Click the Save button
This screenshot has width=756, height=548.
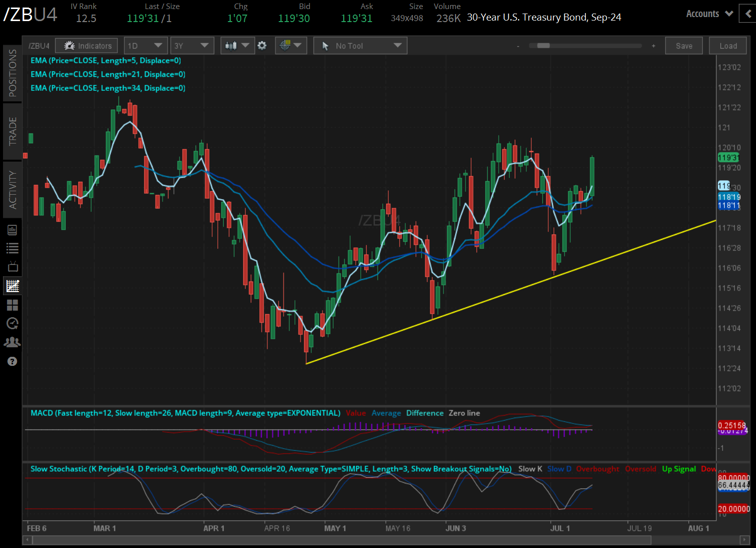(x=684, y=46)
